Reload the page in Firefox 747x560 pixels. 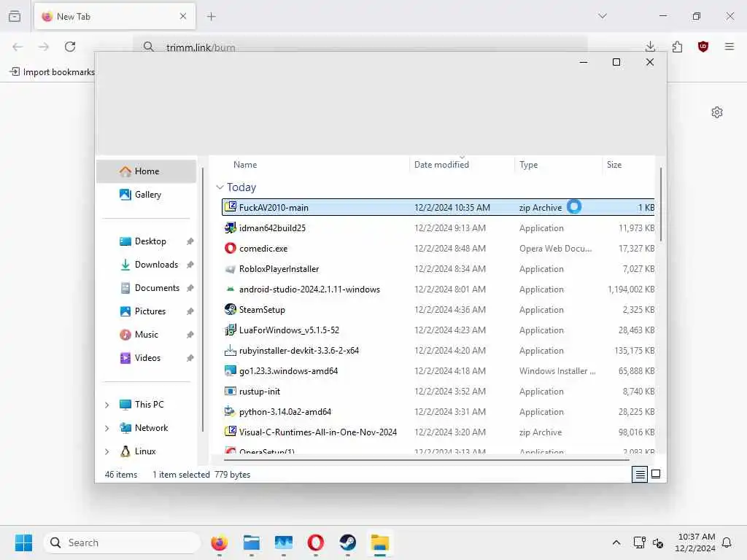tap(70, 47)
